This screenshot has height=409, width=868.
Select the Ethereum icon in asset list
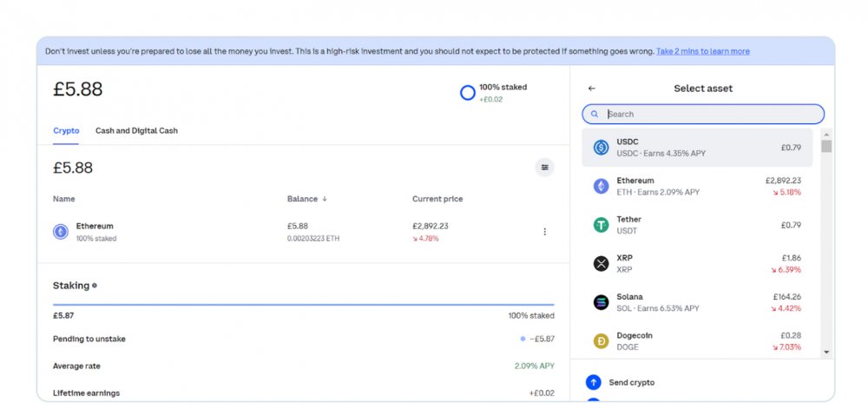click(602, 187)
